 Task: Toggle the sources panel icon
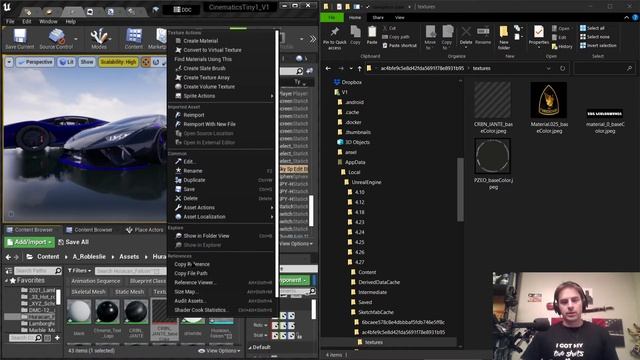9,271
